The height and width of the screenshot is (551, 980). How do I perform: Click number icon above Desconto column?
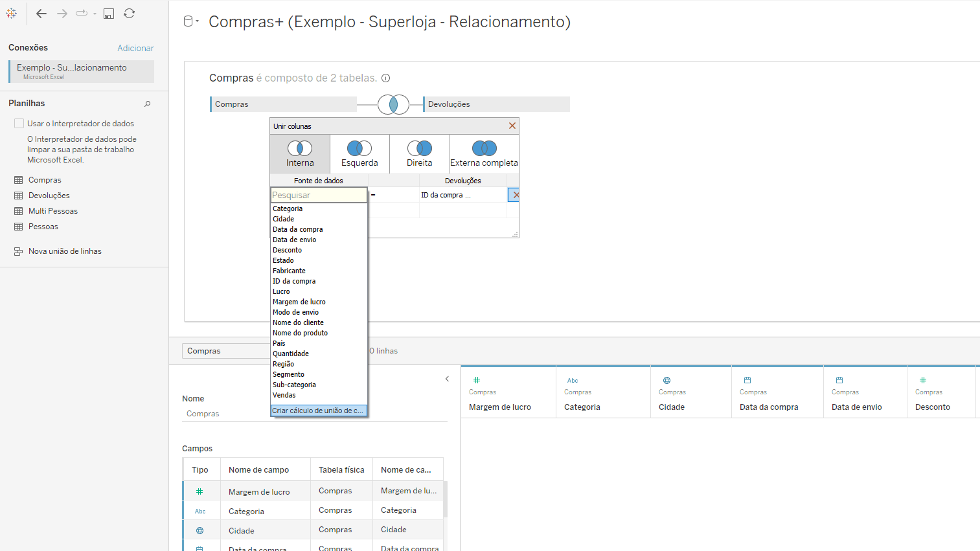coord(923,380)
